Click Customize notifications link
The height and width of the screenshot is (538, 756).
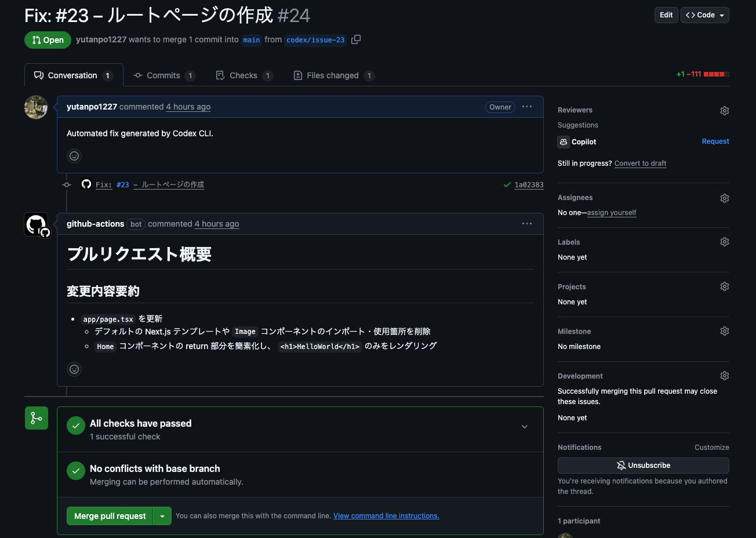click(x=712, y=448)
